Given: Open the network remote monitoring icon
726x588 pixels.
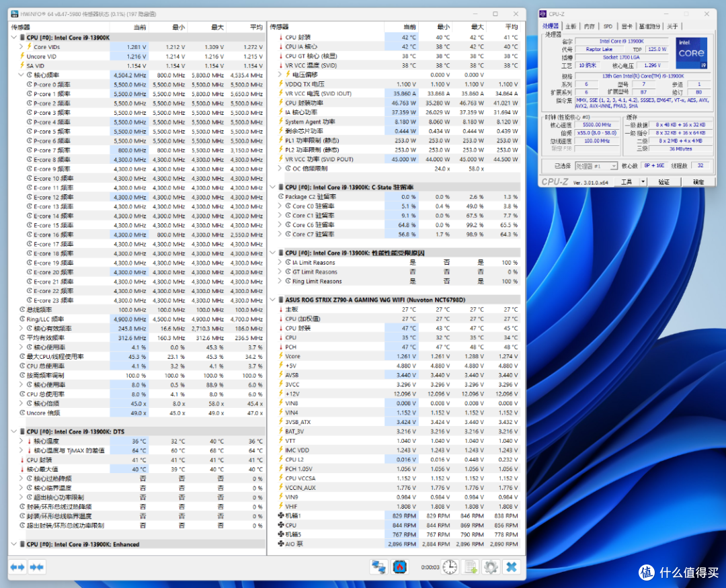Looking at the screenshot, I should click(378, 567).
